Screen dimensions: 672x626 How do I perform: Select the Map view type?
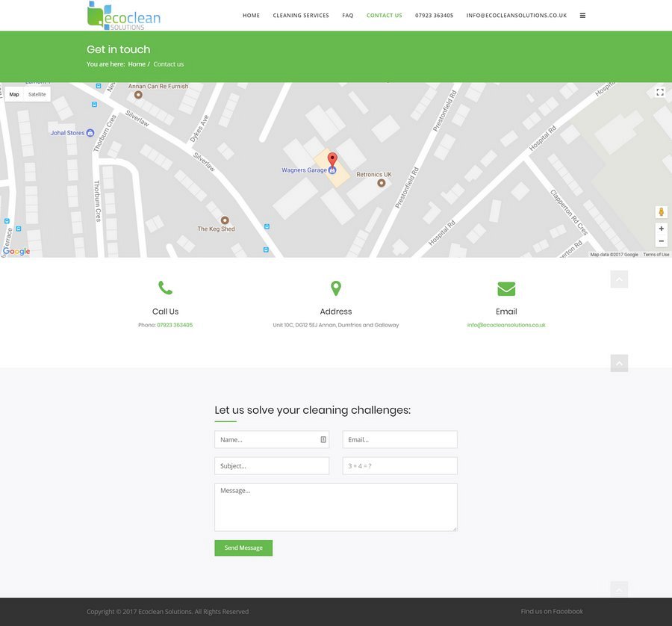click(x=14, y=95)
